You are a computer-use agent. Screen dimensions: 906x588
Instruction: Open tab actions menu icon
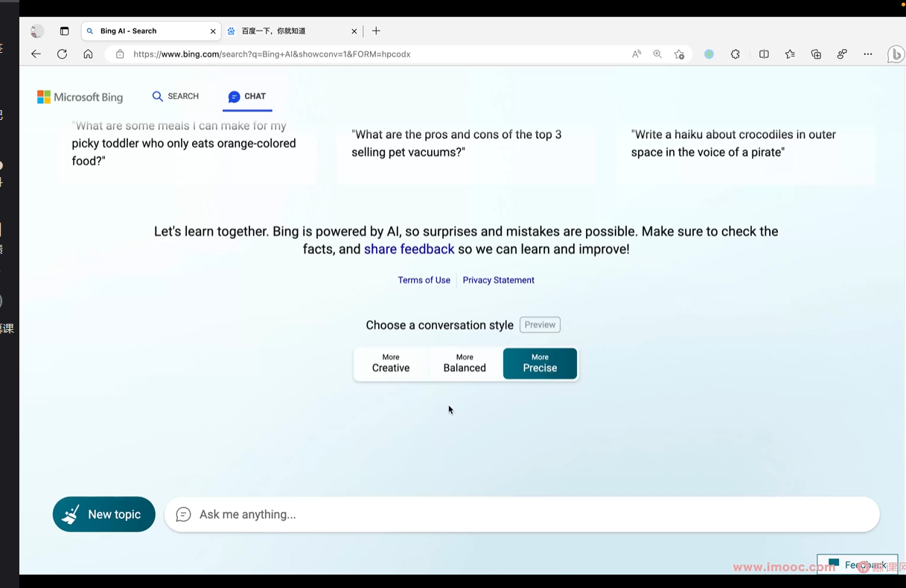(x=64, y=31)
